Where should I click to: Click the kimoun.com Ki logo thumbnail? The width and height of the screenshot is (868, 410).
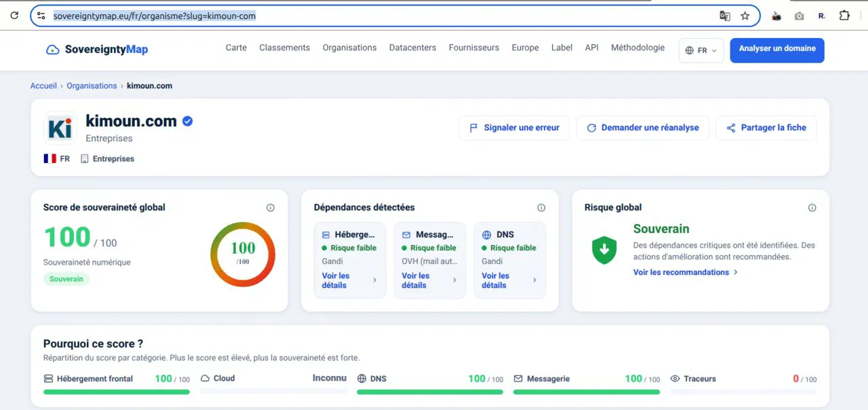60,128
